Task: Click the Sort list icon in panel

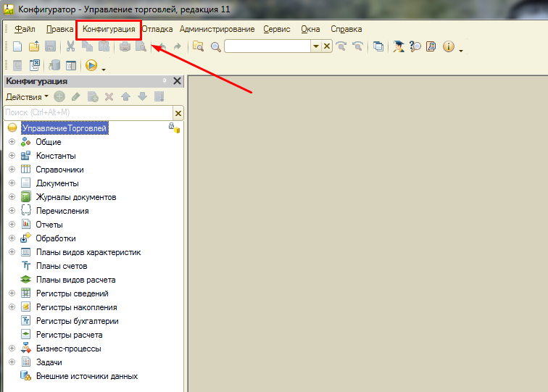Action: (159, 97)
